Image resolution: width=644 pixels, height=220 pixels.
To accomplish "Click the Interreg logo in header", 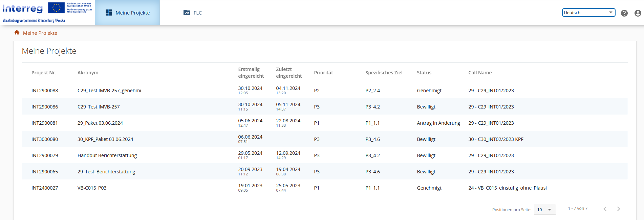I will 23,9.
